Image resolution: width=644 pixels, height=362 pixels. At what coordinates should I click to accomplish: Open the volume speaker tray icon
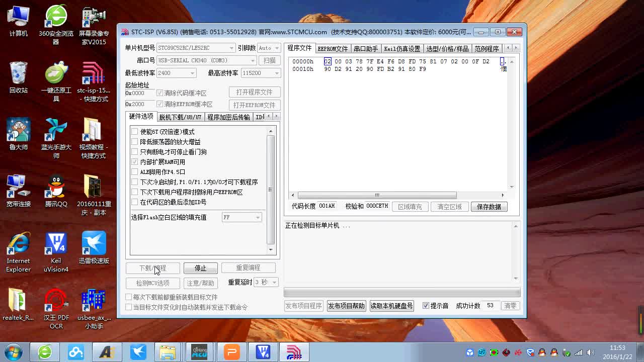pyautogui.click(x=591, y=352)
